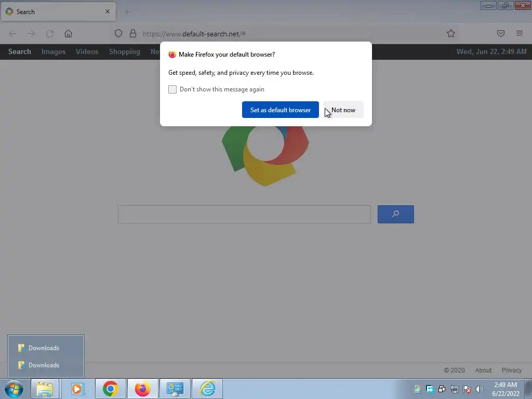532x399 pixels.
Task: Click the volume speaker tray icon
Action: [480, 389]
